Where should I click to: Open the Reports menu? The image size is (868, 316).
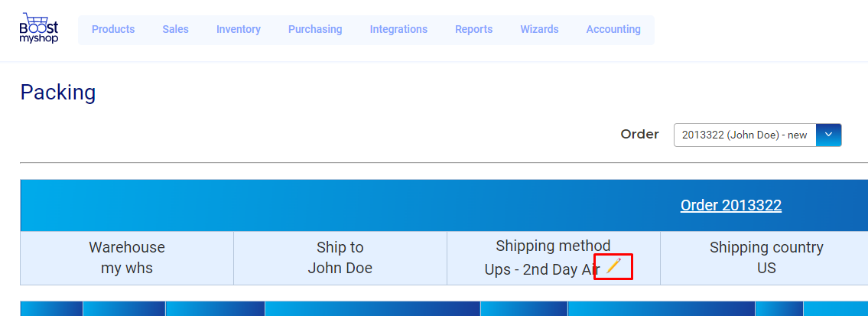click(x=474, y=29)
